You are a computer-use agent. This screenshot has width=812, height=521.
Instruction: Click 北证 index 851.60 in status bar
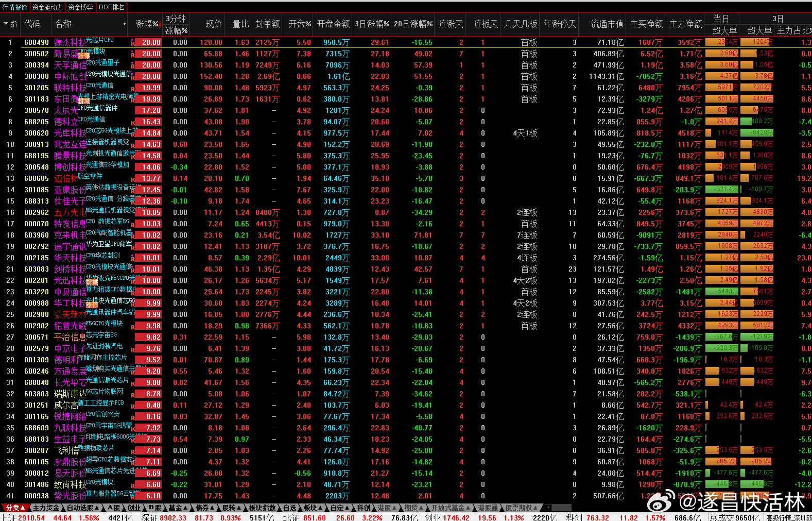tap(314, 517)
